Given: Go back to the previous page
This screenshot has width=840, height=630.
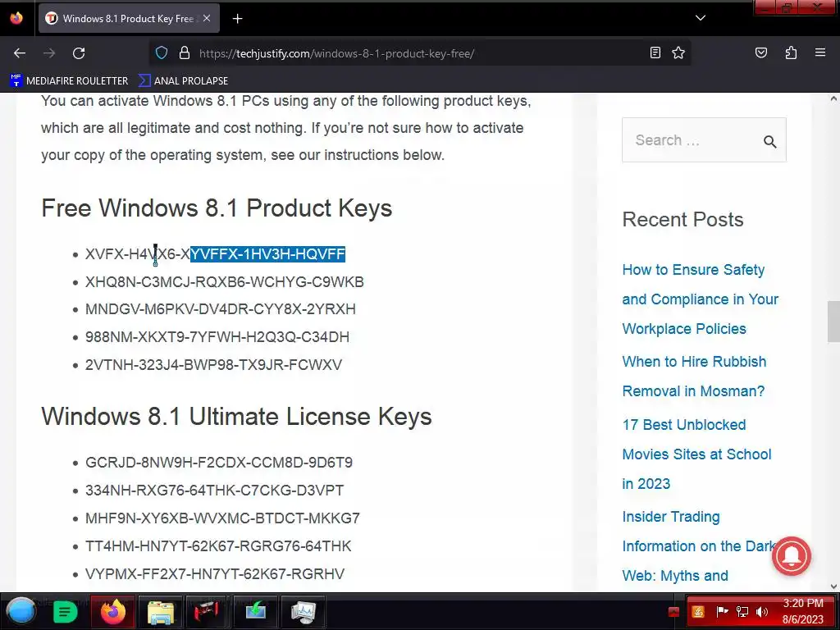Looking at the screenshot, I should 20,53.
